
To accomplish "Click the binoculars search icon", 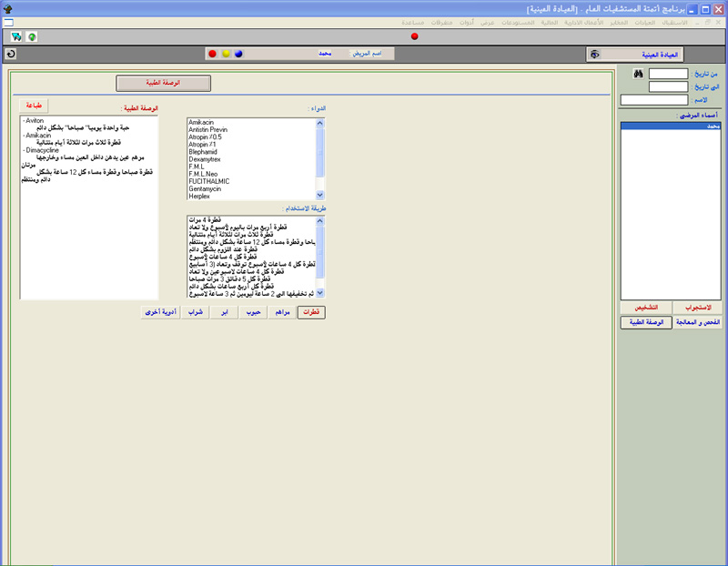I will [639, 74].
